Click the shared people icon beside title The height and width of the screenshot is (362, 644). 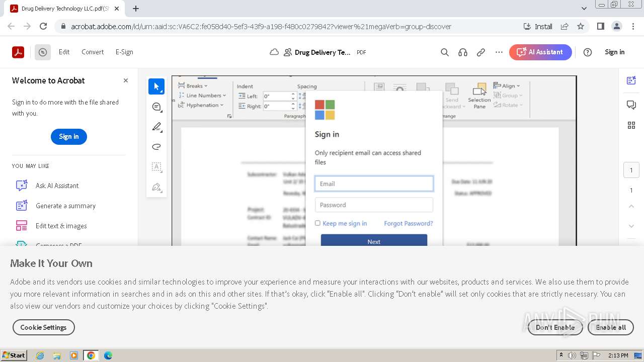click(288, 52)
